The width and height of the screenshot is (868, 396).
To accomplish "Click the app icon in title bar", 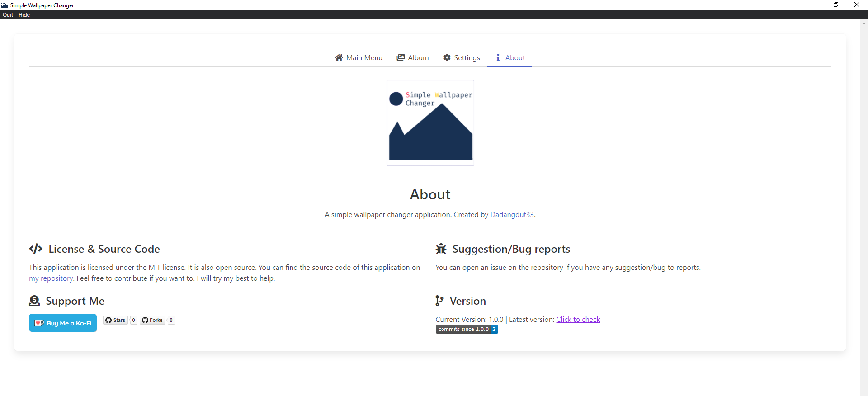I will tap(5, 5).
